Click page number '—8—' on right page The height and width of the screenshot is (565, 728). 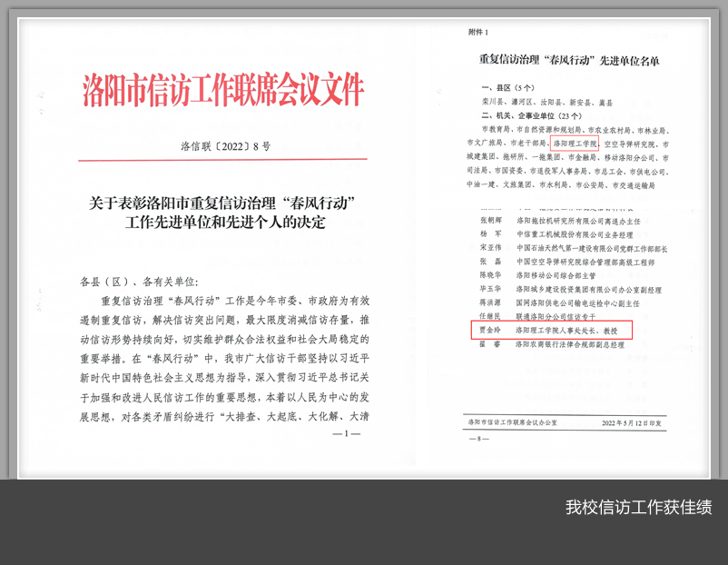(x=479, y=439)
